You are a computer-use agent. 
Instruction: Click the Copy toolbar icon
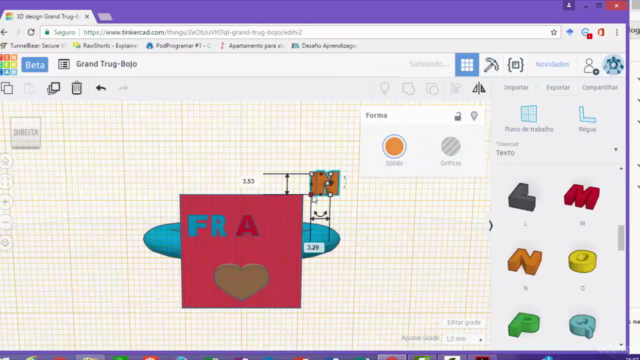[x=7, y=88]
